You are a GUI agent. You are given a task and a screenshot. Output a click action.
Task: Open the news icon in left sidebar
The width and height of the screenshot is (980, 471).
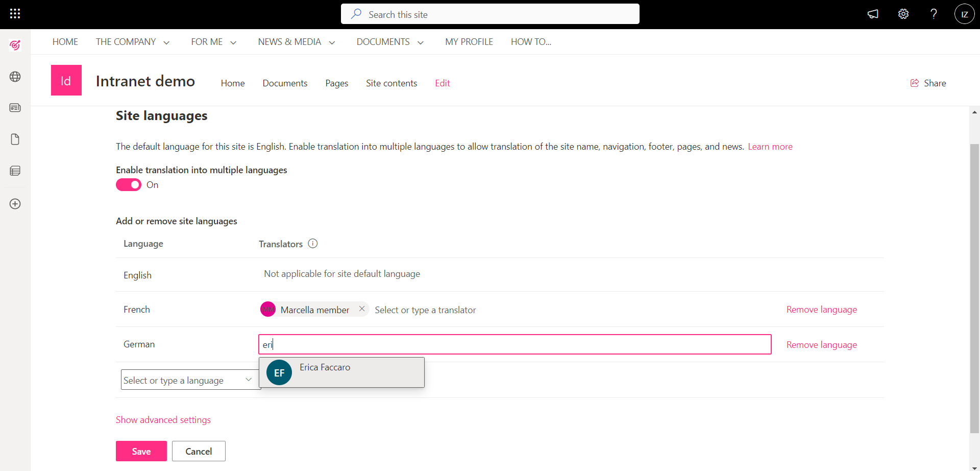click(15, 108)
